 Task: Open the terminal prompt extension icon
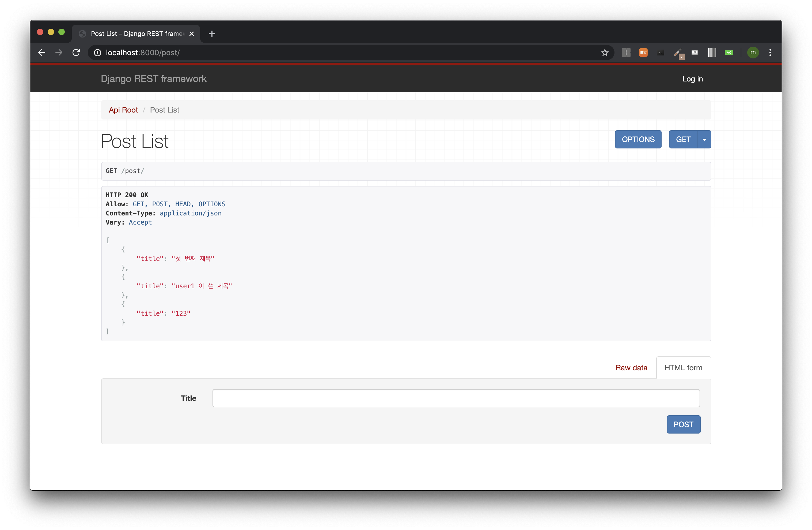coord(661,53)
